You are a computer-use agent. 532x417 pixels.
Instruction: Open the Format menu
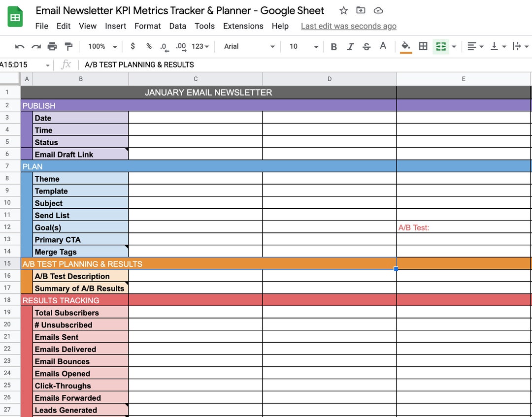coord(147,26)
